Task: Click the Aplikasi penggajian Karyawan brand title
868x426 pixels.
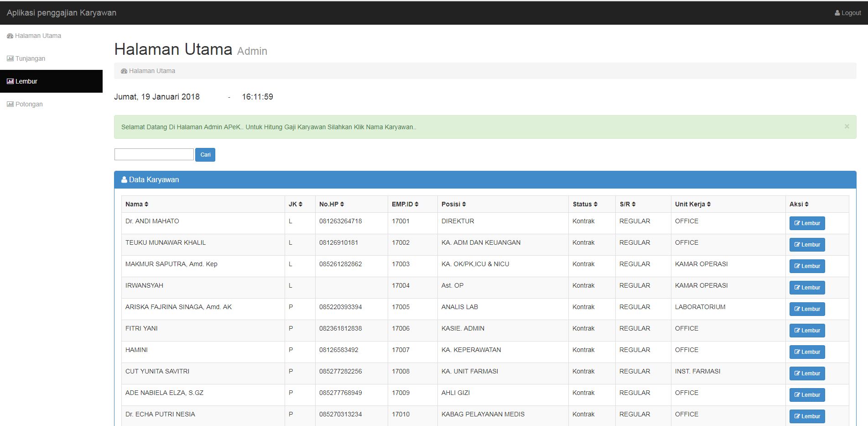Action: pyautogui.click(x=62, y=13)
